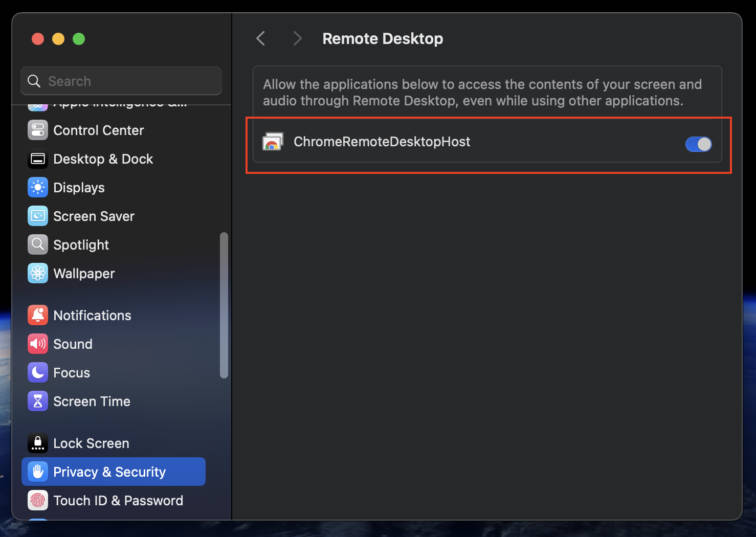756x537 pixels.
Task: Open the Spotlight magnifier icon
Action: [x=38, y=245]
